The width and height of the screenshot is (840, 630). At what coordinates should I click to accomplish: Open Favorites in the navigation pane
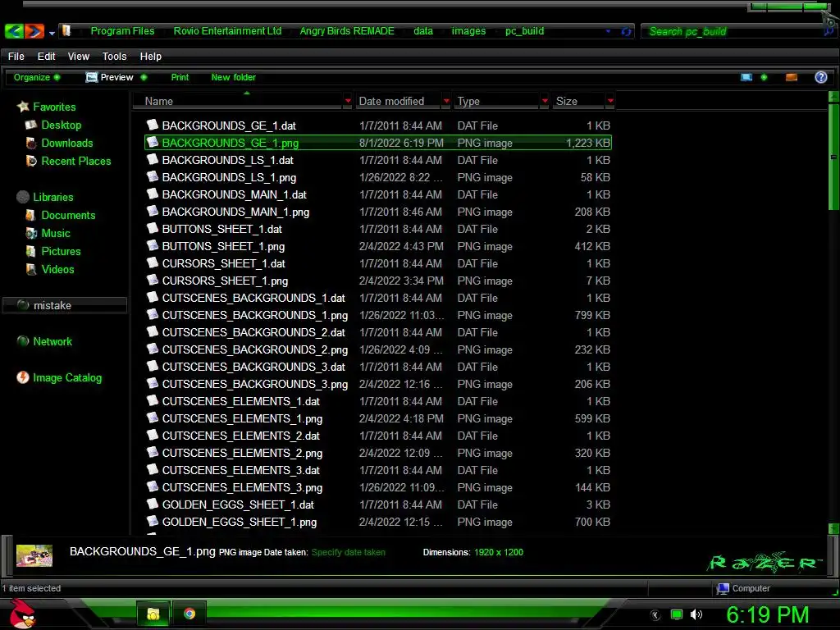[x=54, y=107]
